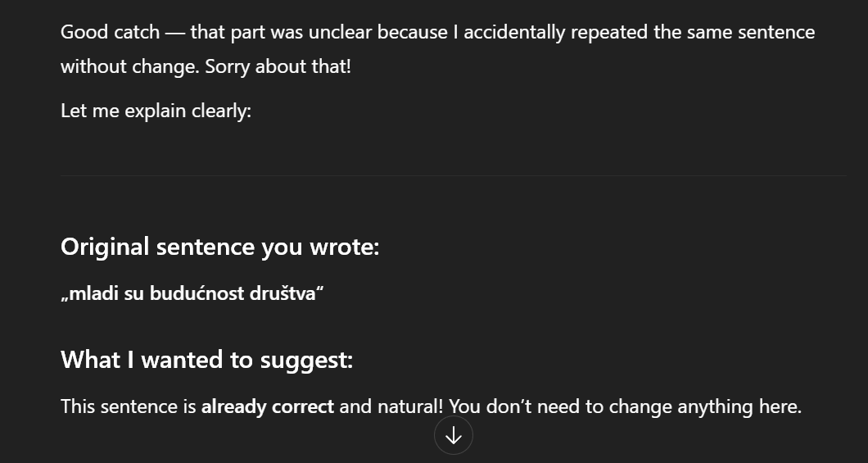
Task: Click the bold 'already correct' text
Action: point(267,406)
